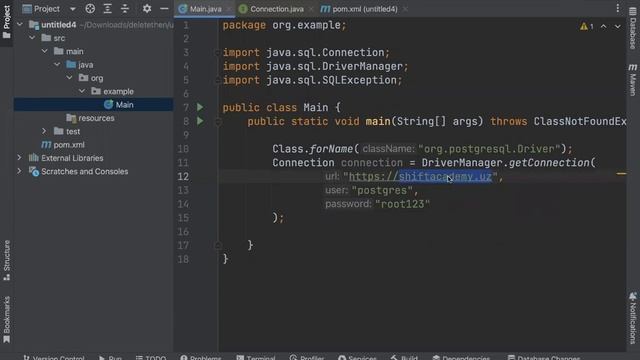Expand Scratches and Consoles node

point(19,171)
